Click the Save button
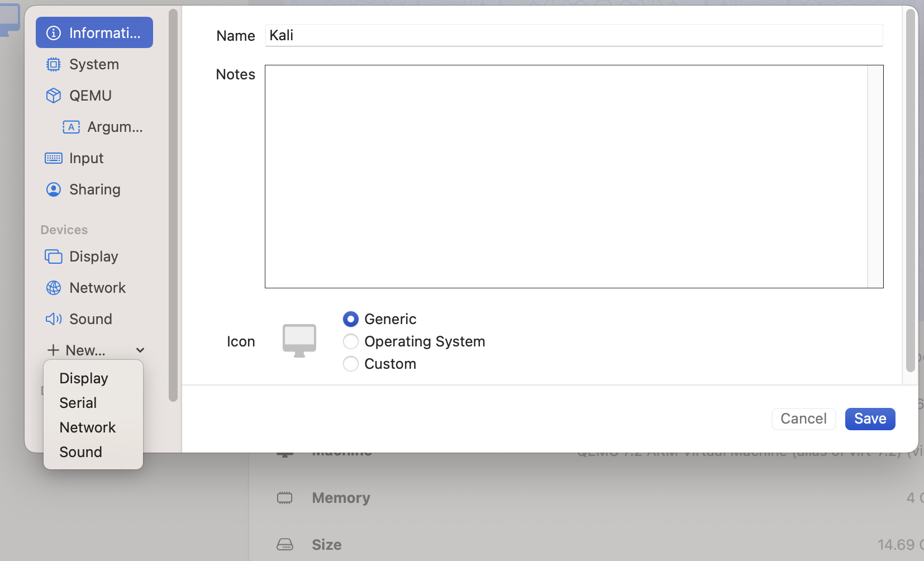 click(870, 419)
